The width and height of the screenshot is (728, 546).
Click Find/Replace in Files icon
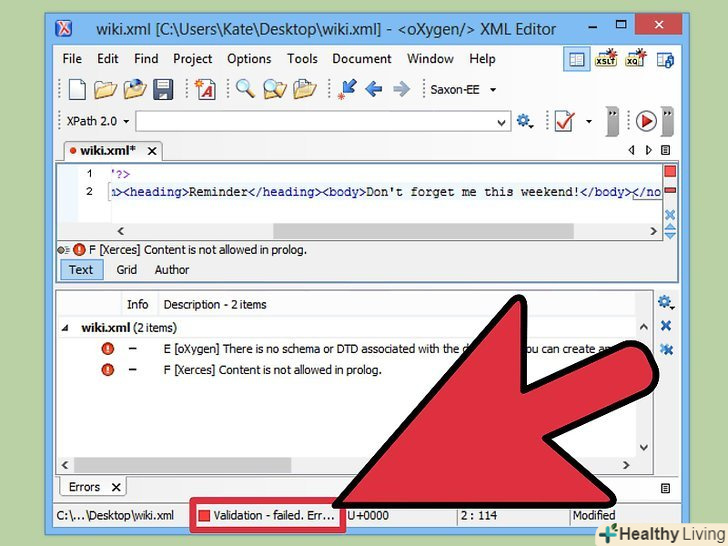click(274, 89)
